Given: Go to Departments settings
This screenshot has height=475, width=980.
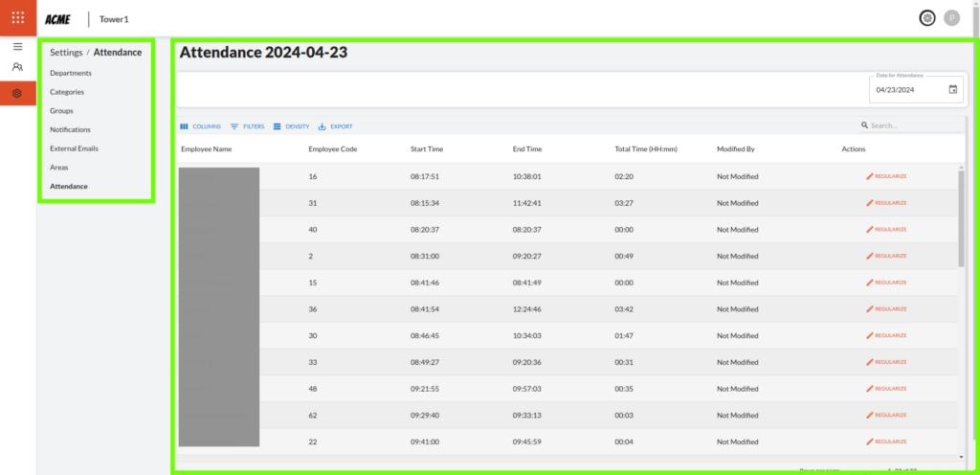Looking at the screenshot, I should [71, 73].
